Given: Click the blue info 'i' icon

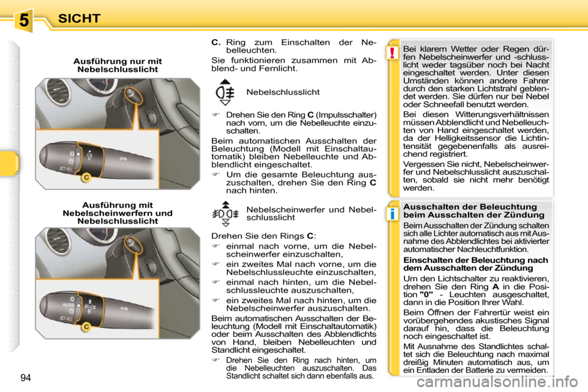Looking at the screenshot, I should (x=392, y=214).
